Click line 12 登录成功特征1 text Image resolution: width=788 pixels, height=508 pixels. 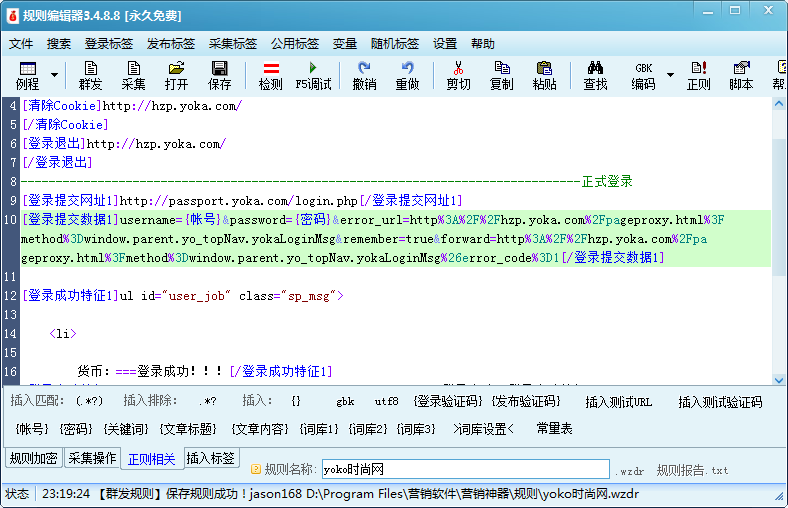pos(70,295)
